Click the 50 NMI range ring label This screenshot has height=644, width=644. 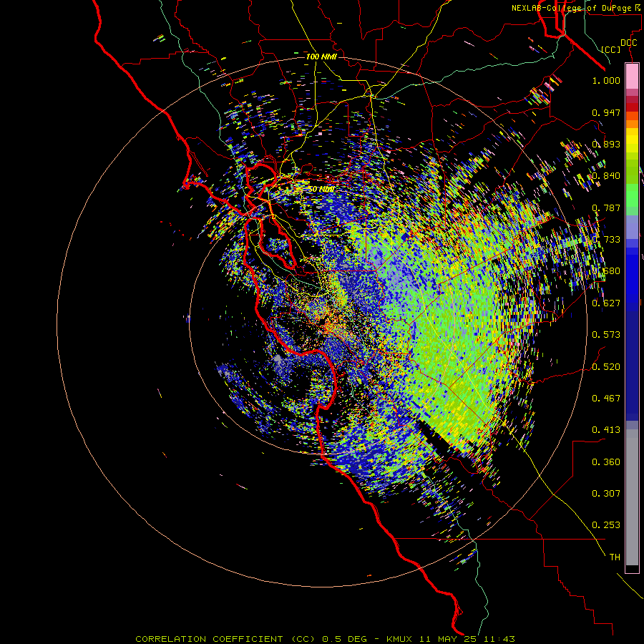pos(321,190)
